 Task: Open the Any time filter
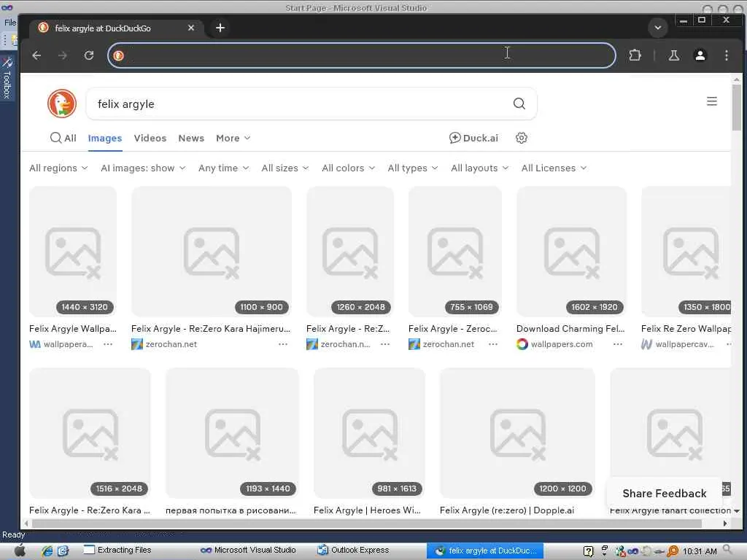(x=223, y=168)
